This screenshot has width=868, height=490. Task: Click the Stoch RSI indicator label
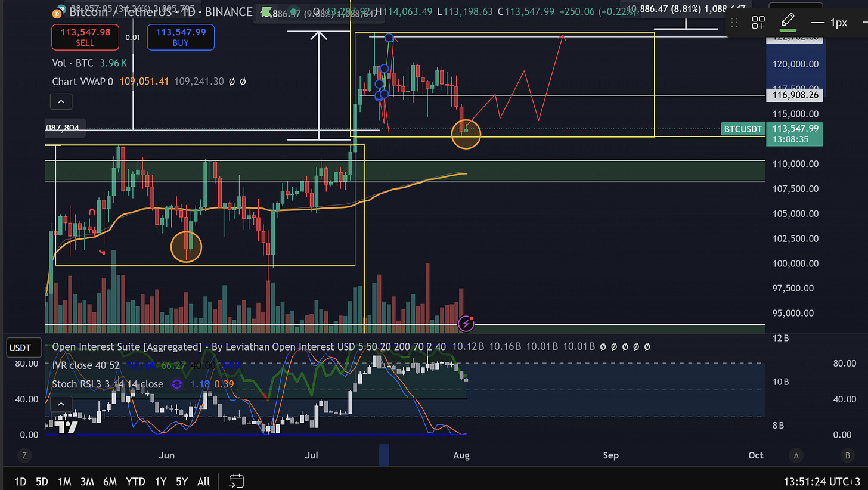(x=107, y=384)
